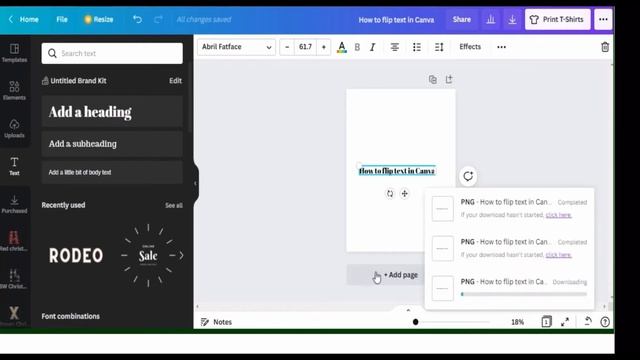Open the Uploads side tab

coord(14,129)
